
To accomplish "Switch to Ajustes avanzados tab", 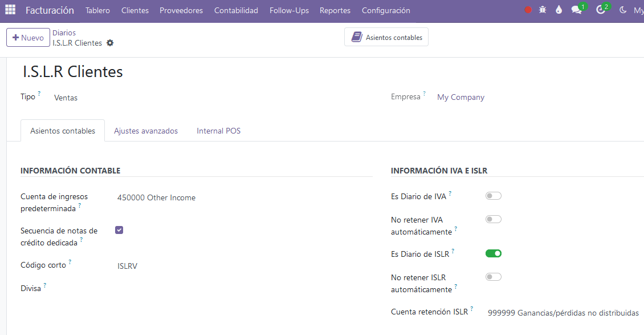I will 146,131.
